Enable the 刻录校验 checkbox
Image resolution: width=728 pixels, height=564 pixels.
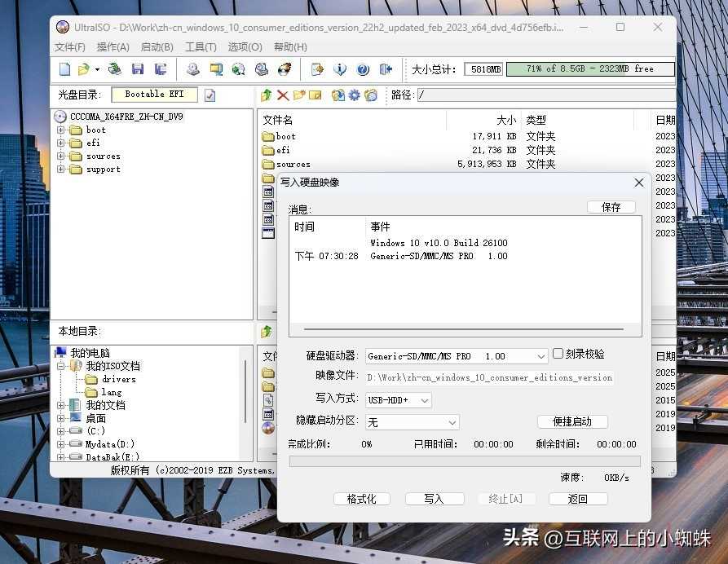coord(558,354)
